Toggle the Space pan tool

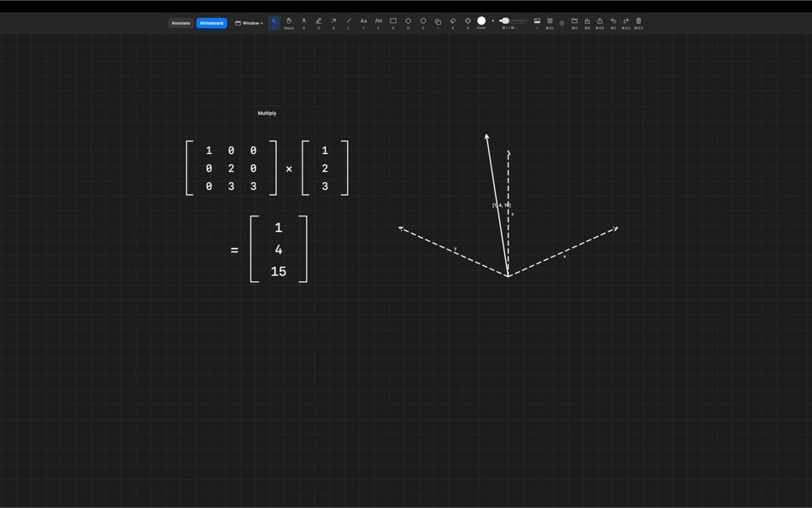coord(289,21)
